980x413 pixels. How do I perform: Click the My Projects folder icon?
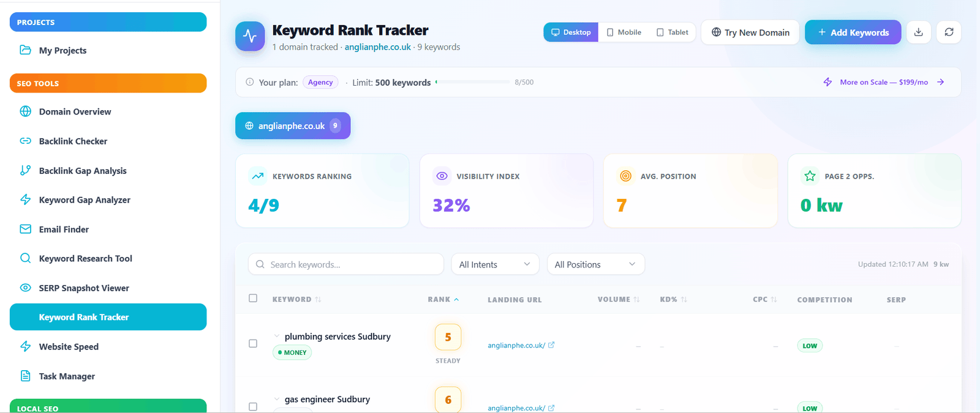point(25,50)
